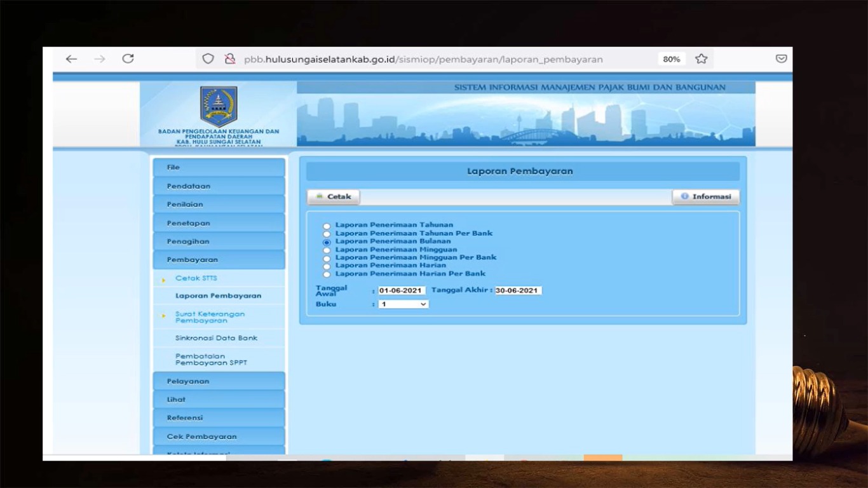This screenshot has width=868, height=488.
Task: Expand the Referensi menu section
Action: pos(219,418)
